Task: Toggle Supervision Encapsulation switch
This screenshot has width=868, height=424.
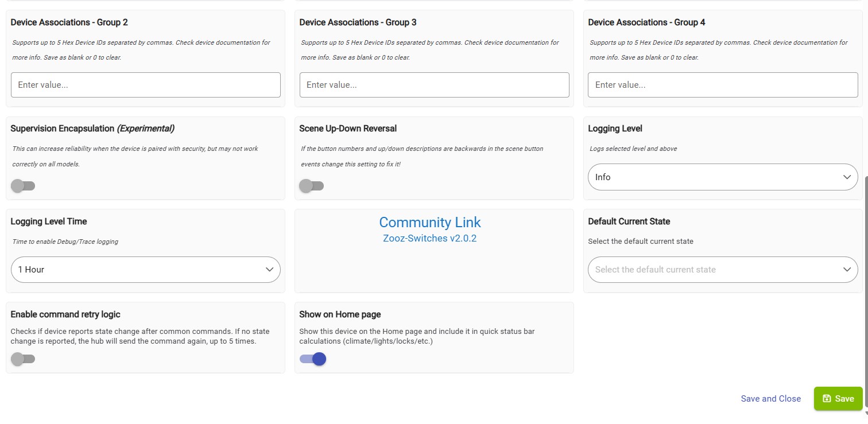Action: [23, 186]
